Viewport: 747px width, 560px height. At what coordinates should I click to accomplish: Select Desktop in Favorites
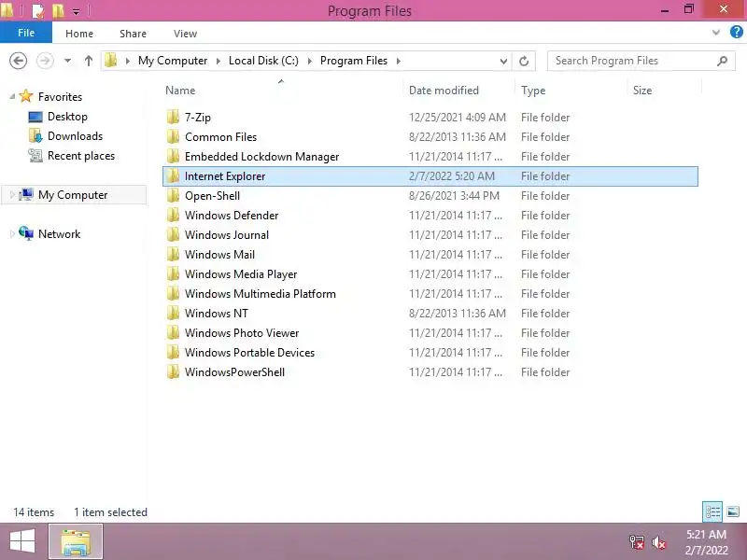(x=67, y=117)
